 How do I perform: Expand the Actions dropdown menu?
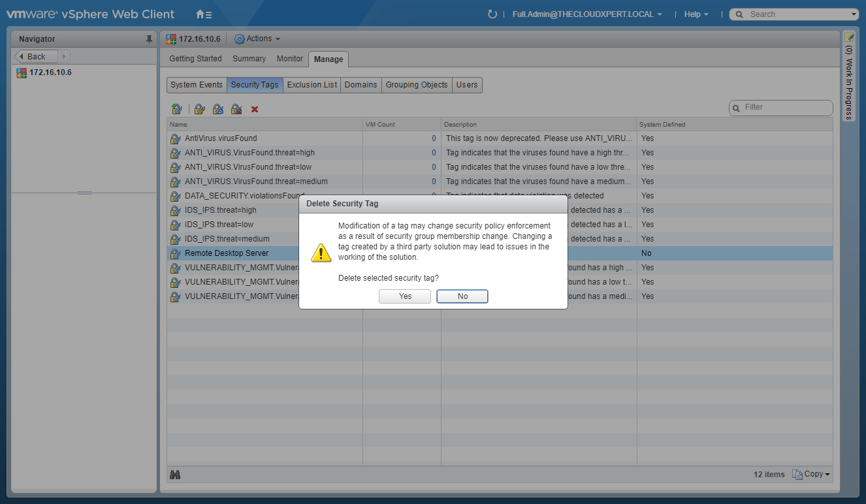257,39
